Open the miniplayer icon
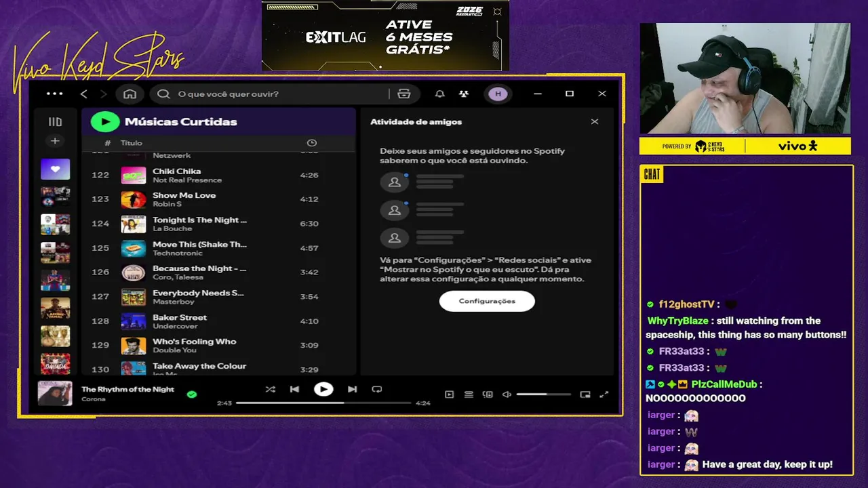 pyautogui.click(x=585, y=394)
